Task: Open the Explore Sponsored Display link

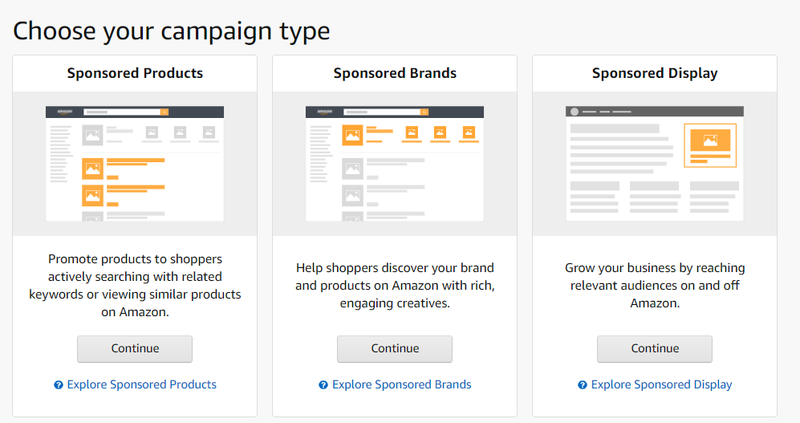Action: pyautogui.click(x=661, y=384)
